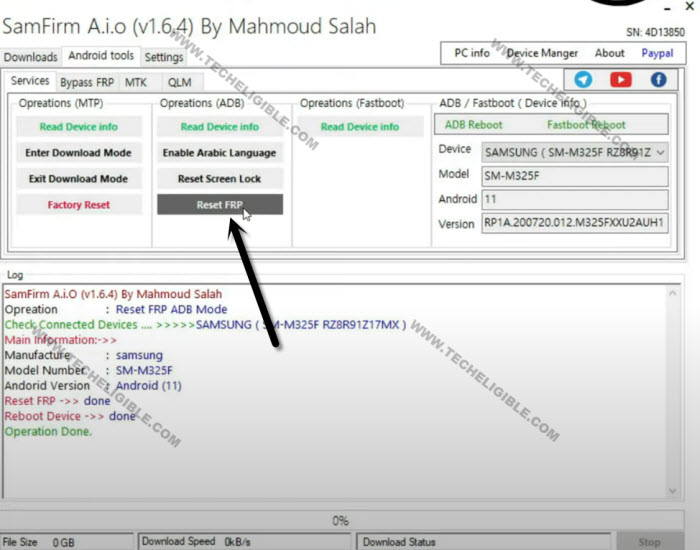This screenshot has height=550, width=700.
Task: Click the 0% progress bar
Action: coord(342,520)
